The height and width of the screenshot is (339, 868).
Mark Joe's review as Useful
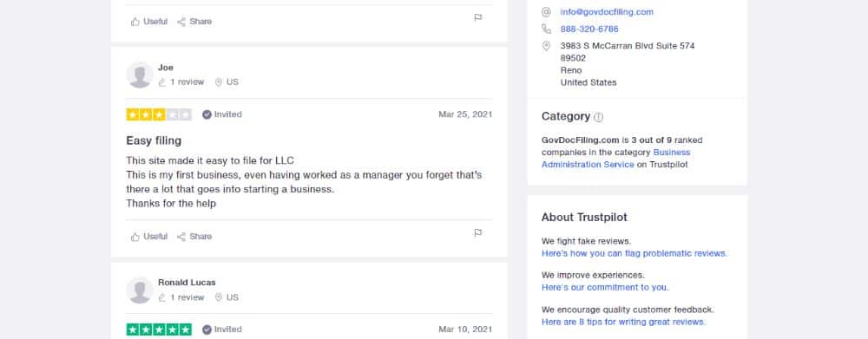pyautogui.click(x=149, y=237)
